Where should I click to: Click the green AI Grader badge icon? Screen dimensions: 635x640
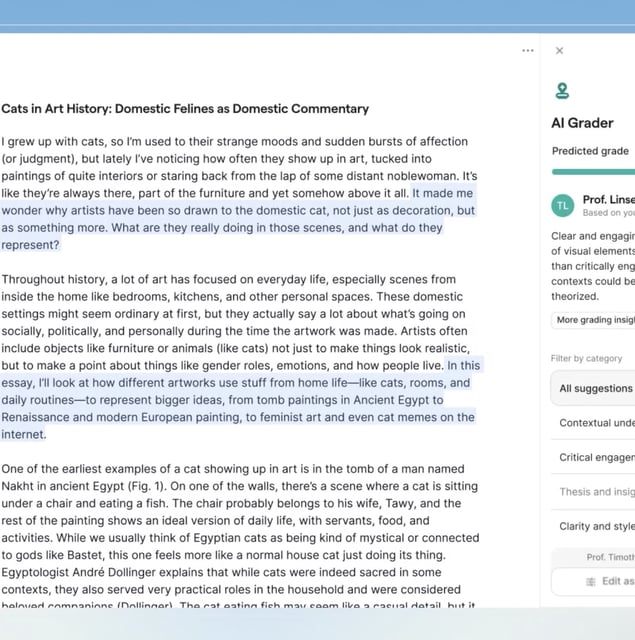click(x=562, y=91)
